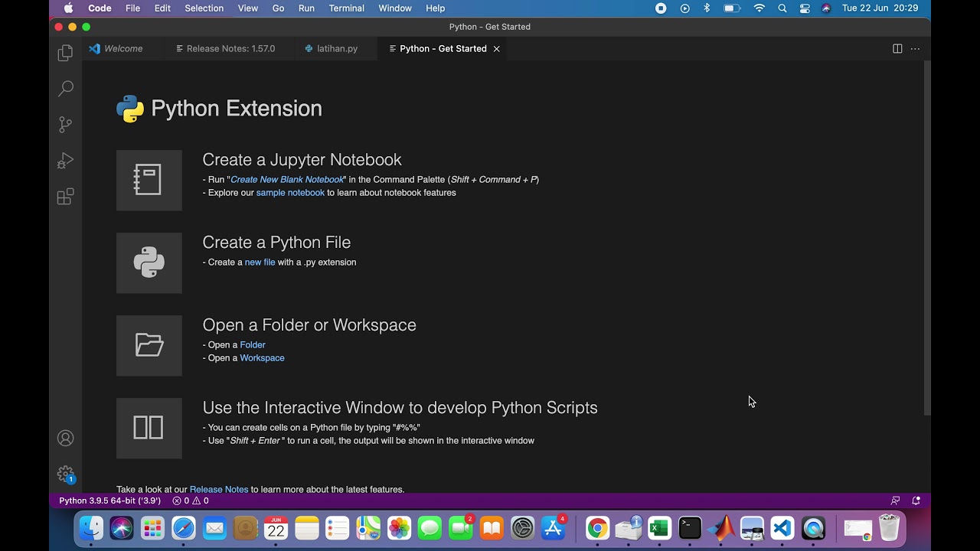Click the editor vertical scrollbar

click(x=927, y=237)
